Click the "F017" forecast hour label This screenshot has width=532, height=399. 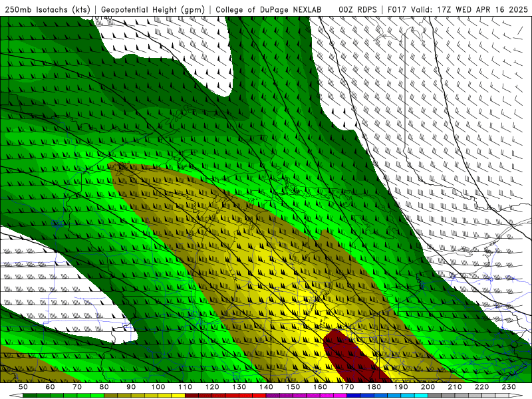click(397, 9)
